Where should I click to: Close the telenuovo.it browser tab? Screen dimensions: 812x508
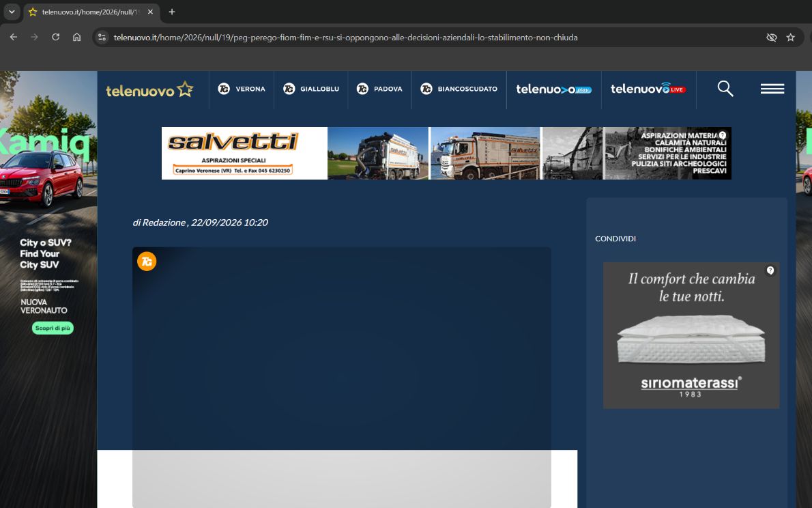[x=150, y=12]
